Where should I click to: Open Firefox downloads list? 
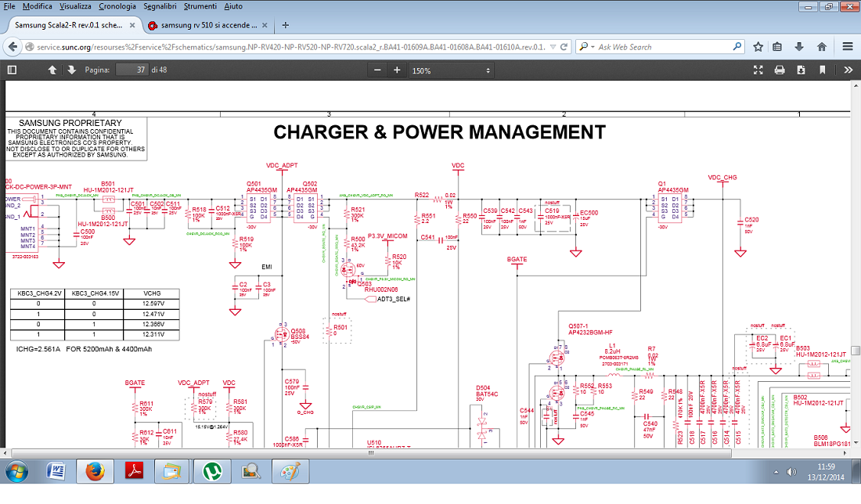pyautogui.click(x=799, y=47)
